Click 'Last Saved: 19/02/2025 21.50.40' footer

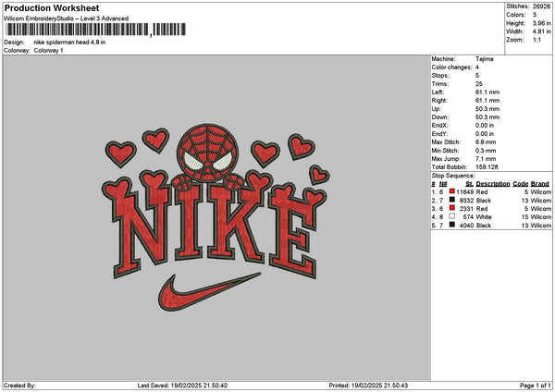click(x=182, y=386)
